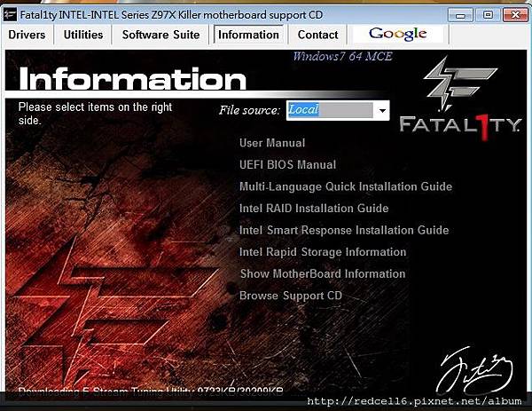
Task: Minimize the support CD window
Action: tap(460, 15)
